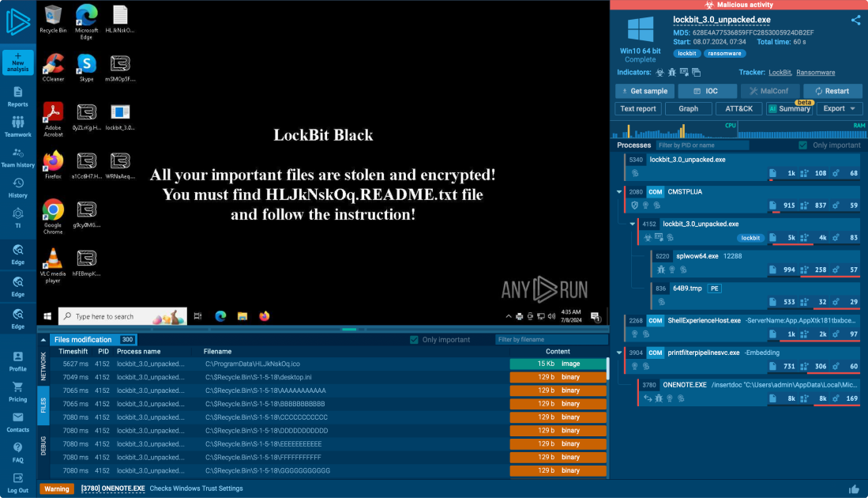This screenshot has height=498, width=868.
Task: Click Firefox desktop icon
Action: coord(53,165)
